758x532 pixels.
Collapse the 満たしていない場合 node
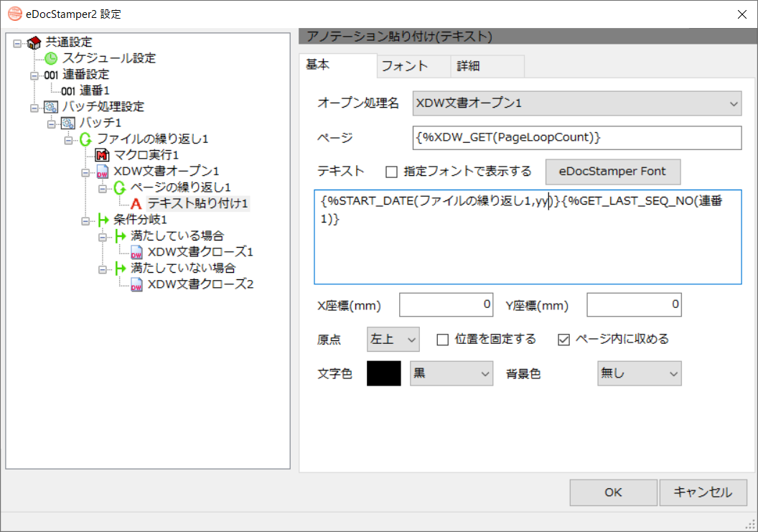103,269
